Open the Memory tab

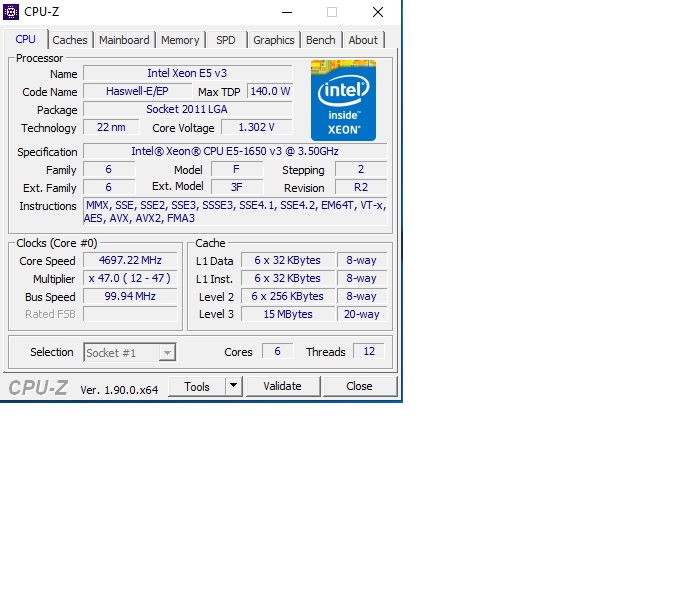click(x=180, y=40)
